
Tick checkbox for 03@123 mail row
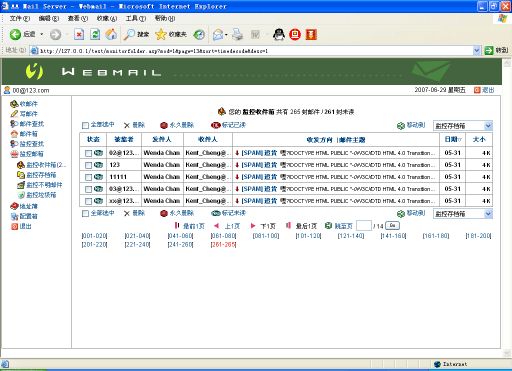click(88, 189)
